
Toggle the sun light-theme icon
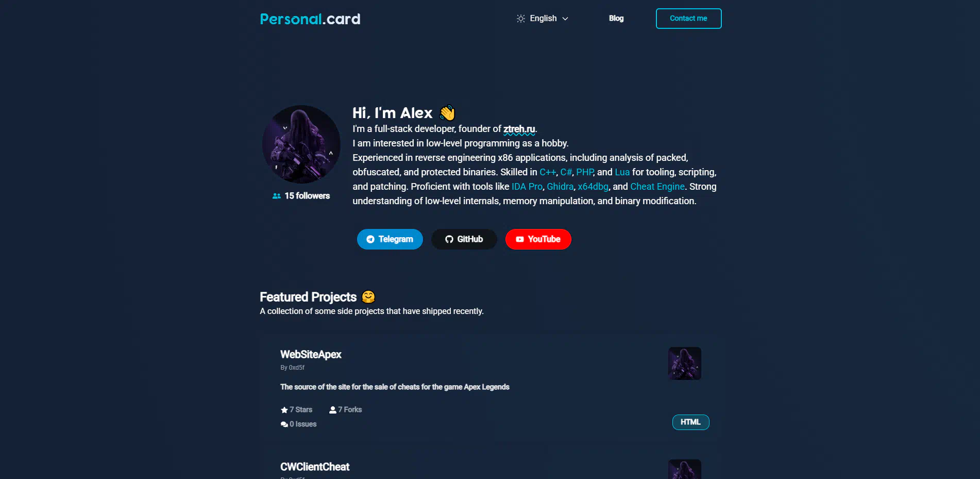tap(521, 19)
